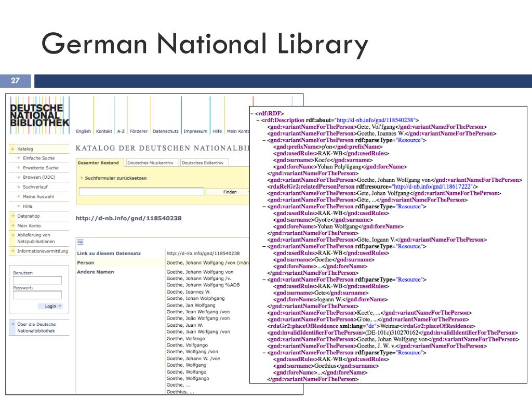The width and height of the screenshot is (532, 399).
Task: Open the Hilfe link in header
Action: pyautogui.click(x=217, y=131)
